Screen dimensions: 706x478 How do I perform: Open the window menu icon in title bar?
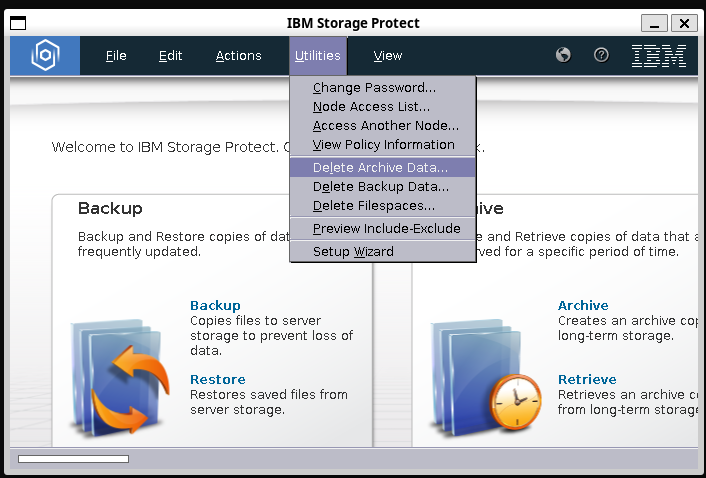click(18, 23)
